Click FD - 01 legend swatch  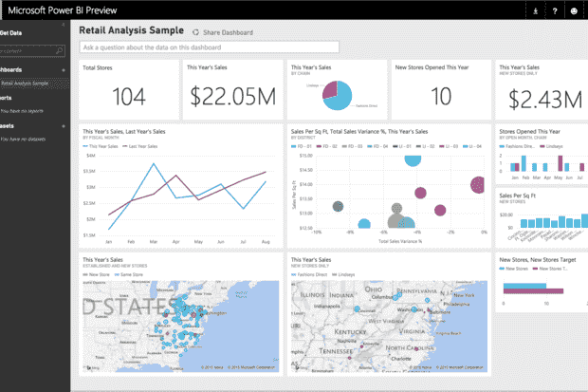coord(294,146)
